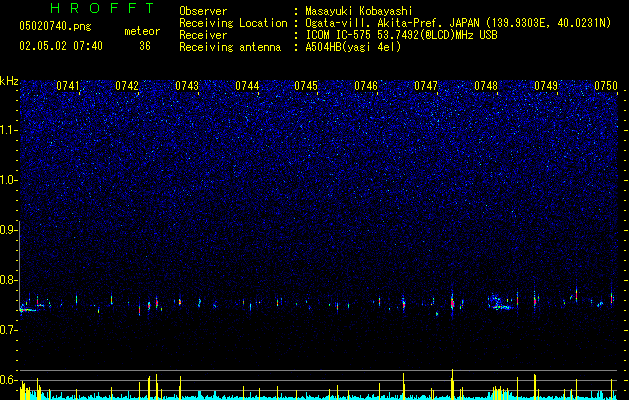Click the 0743 time marker
This screenshot has width=629, height=400.
[x=187, y=86]
